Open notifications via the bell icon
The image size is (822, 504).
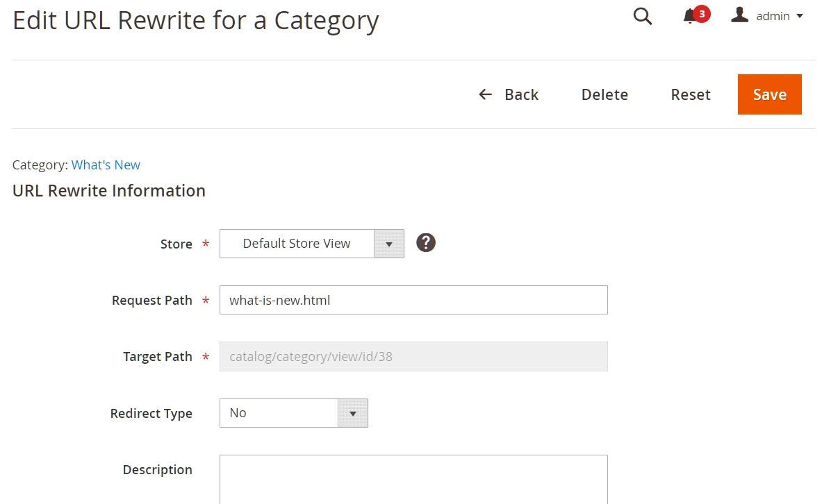(x=690, y=16)
